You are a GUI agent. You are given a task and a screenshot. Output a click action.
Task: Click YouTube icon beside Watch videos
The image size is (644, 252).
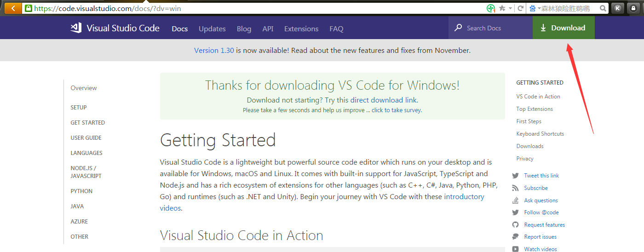(515, 249)
